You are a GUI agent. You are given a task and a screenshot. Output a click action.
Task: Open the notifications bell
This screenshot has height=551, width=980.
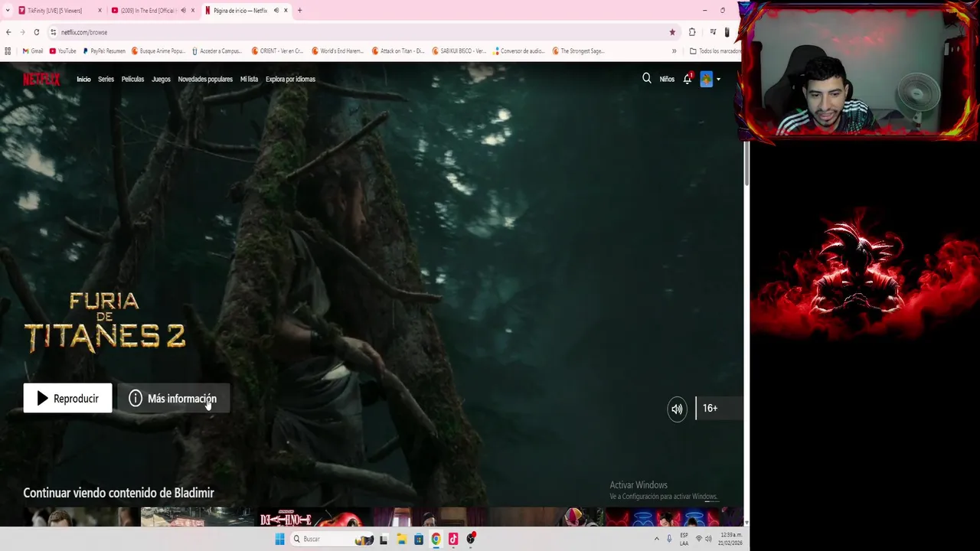pyautogui.click(x=688, y=79)
